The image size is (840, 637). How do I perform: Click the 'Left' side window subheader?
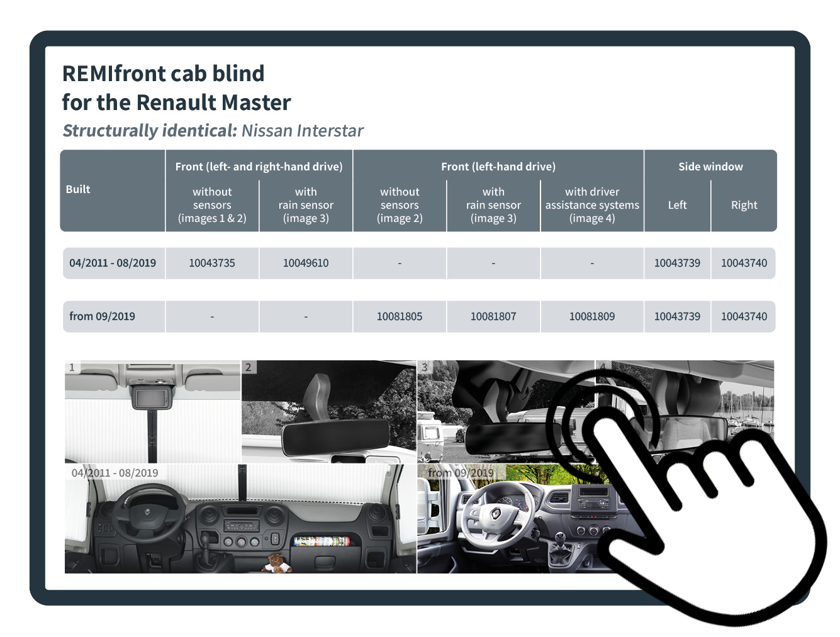pyautogui.click(x=677, y=205)
